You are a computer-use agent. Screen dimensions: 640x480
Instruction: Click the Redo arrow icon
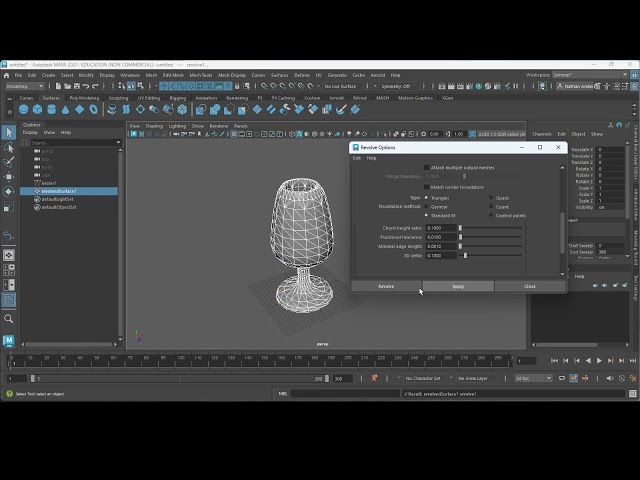click(x=95, y=86)
